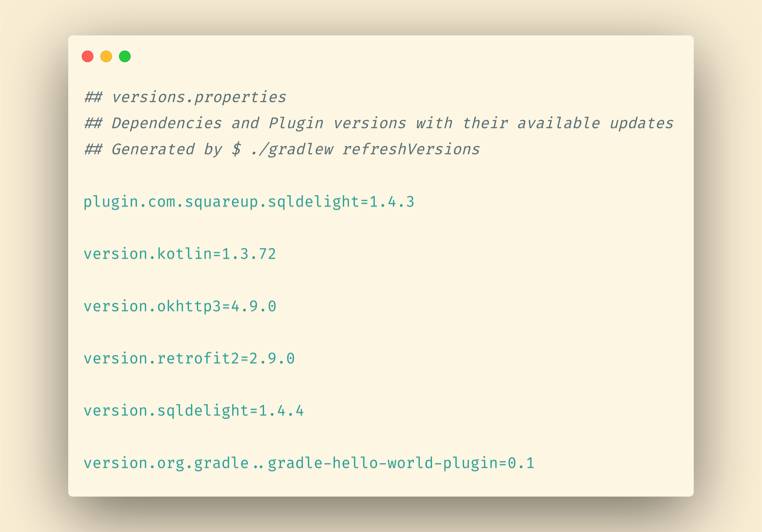
Task: Click the yellow minimize window button
Action: (106, 56)
